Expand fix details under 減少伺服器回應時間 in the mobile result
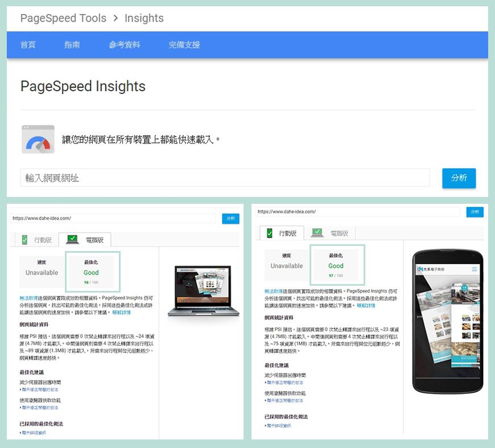Screen dimensions: 495x448 tap(284, 383)
